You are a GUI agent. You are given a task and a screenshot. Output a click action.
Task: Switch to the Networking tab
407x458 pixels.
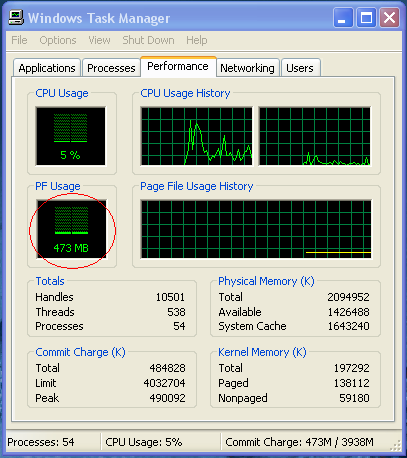(247, 68)
